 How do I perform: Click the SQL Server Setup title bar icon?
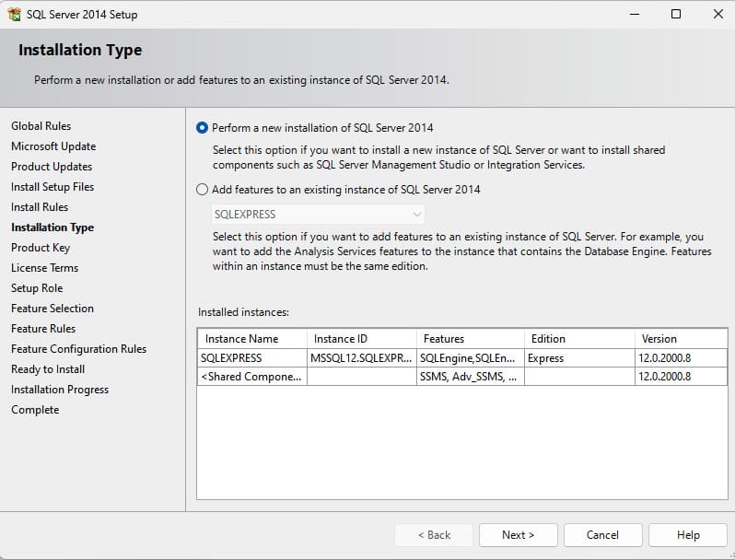[x=14, y=15]
